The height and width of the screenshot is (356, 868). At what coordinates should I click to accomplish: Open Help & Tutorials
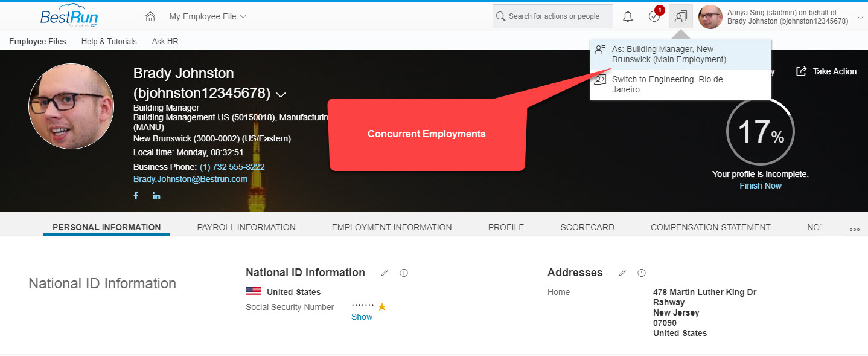pos(109,41)
